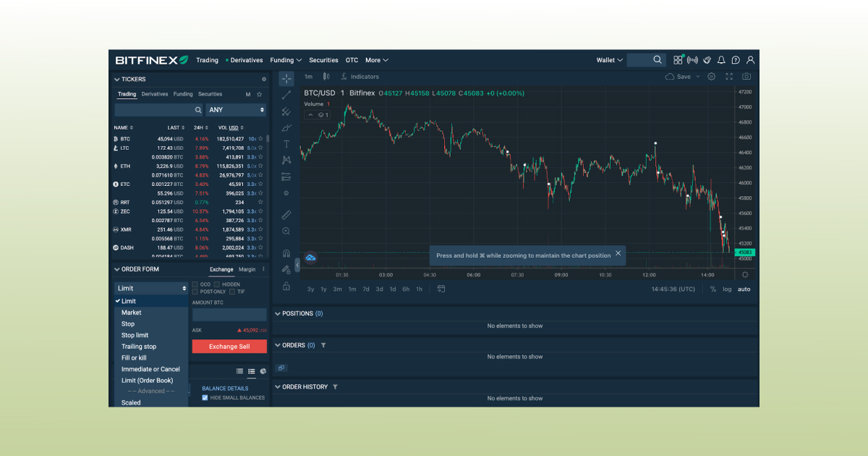Switch to the Derivatives tab in tickers
868x456 pixels.
click(154, 94)
